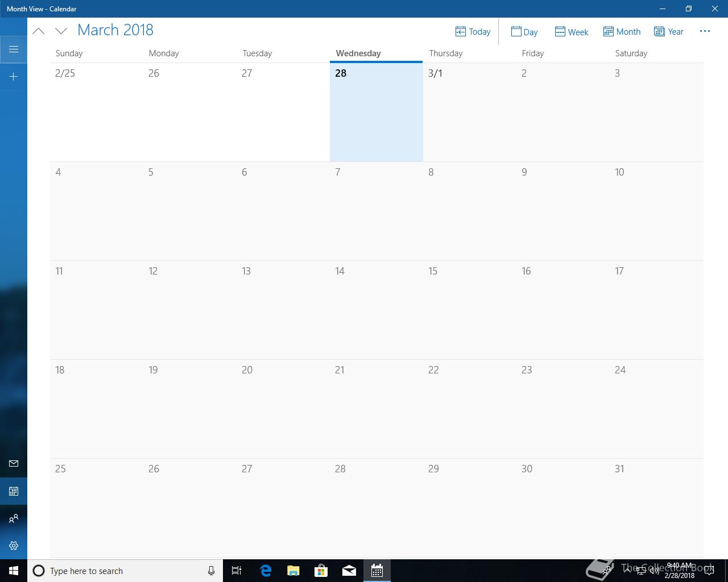728x582 pixels.
Task: Click day 16 in the calendar
Action: [562, 310]
